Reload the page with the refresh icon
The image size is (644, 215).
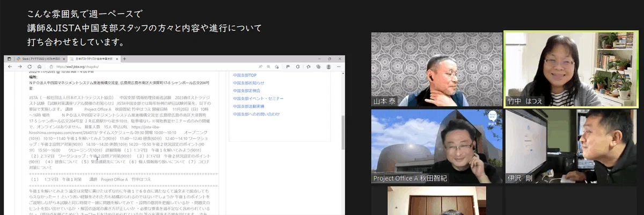(30, 67)
